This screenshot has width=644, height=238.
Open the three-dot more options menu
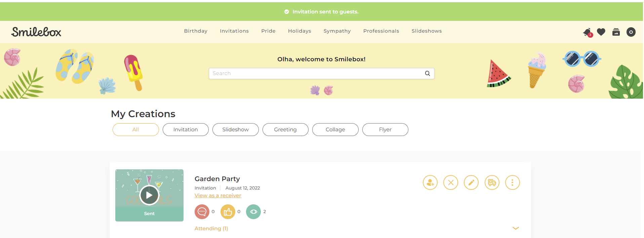click(513, 182)
